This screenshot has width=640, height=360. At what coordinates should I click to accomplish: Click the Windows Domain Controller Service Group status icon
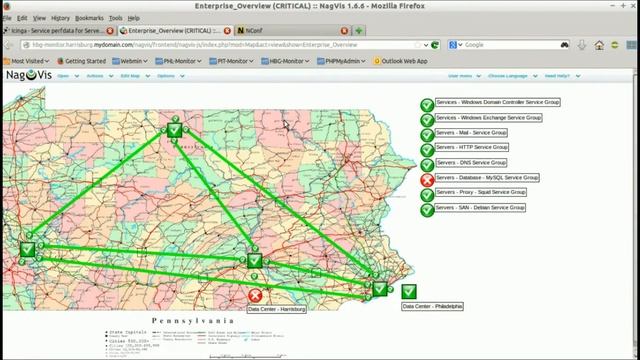[427, 105]
